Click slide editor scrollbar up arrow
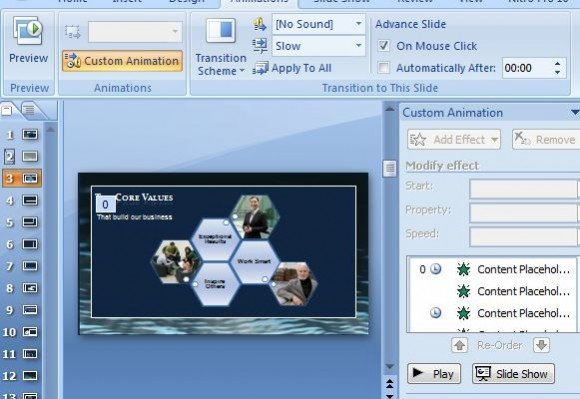Viewport: 580px width, 399px height. tap(390, 109)
